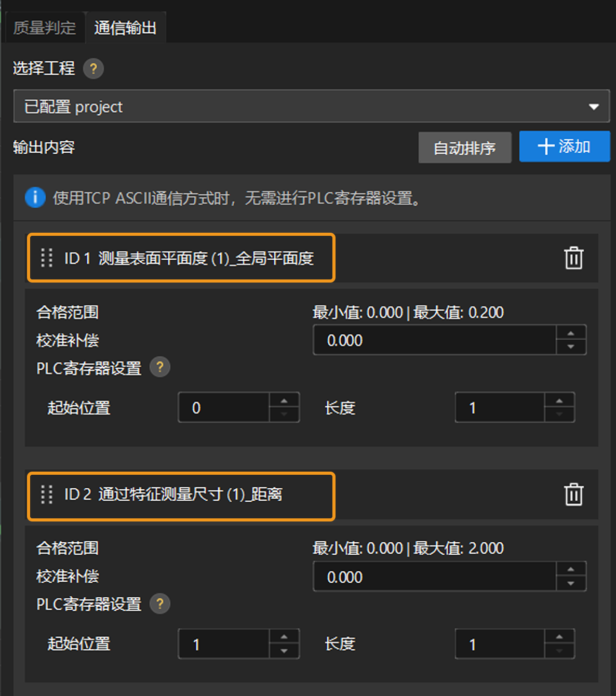Decrease ID 2 长度 value
The image size is (616, 696).
point(559,651)
